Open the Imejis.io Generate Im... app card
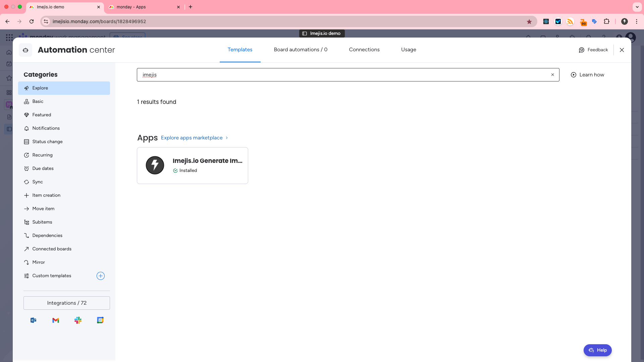Viewport: 644px width, 362px height. coord(193,166)
